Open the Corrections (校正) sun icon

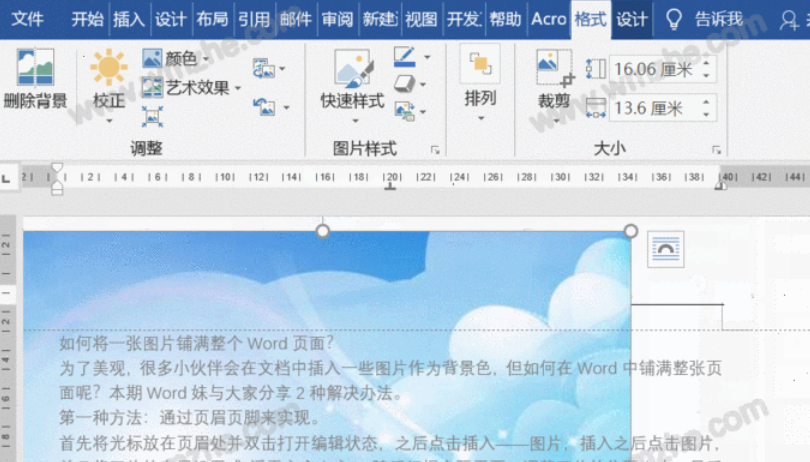(108, 67)
